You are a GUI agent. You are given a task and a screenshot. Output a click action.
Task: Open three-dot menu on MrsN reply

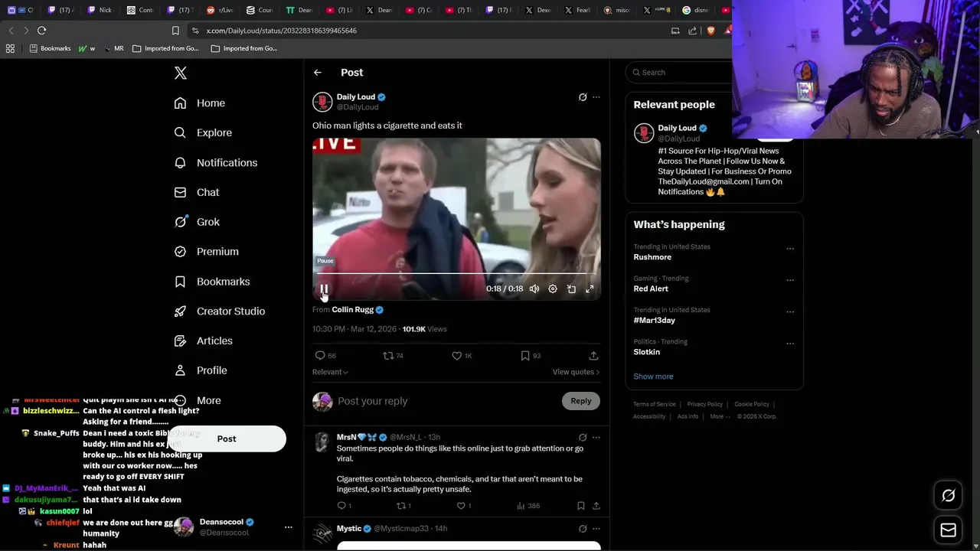596,438
